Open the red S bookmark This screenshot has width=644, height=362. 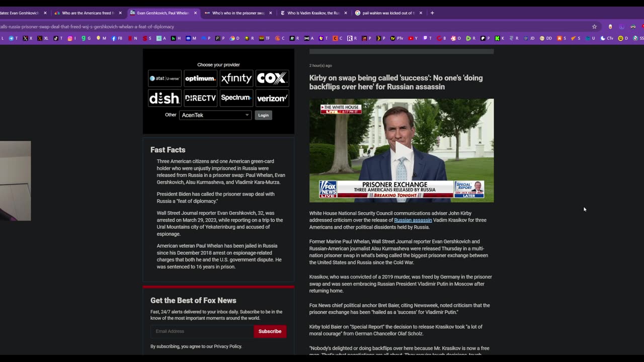point(147,38)
